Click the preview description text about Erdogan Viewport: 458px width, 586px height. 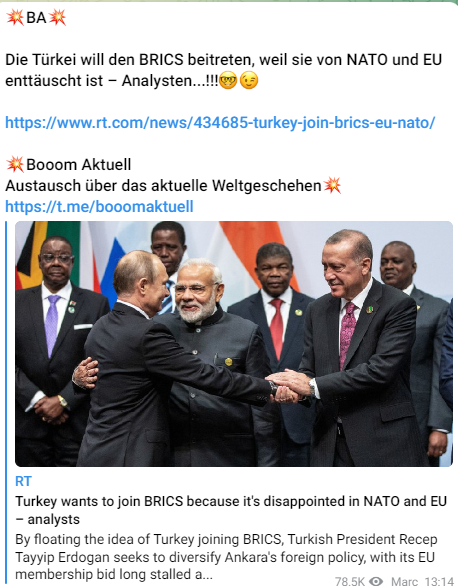click(226, 557)
